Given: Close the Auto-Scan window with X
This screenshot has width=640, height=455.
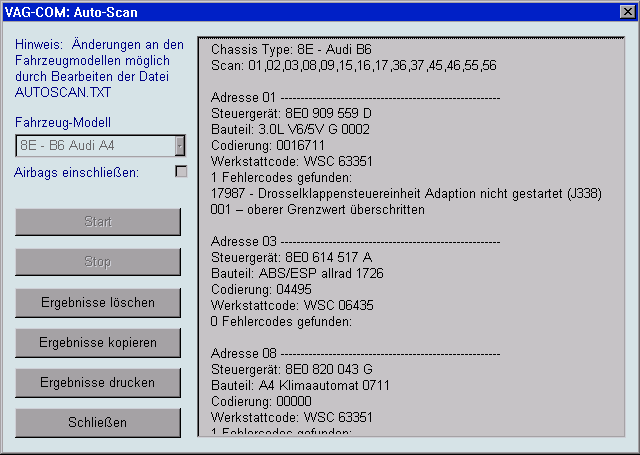Looking at the screenshot, I should pyautogui.click(x=626, y=12).
